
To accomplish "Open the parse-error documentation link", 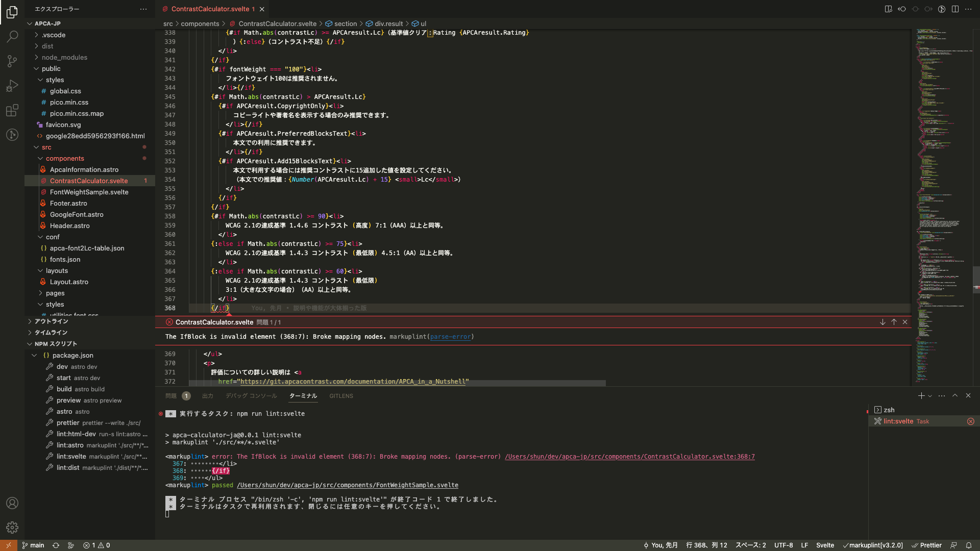I will [451, 336].
